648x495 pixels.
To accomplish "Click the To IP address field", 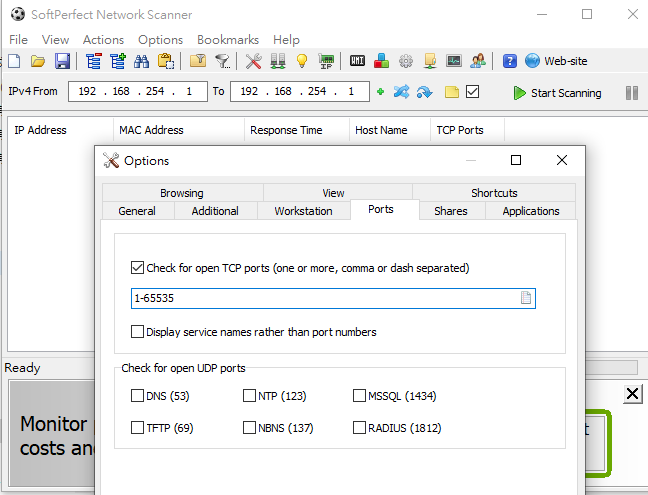I will (300, 91).
